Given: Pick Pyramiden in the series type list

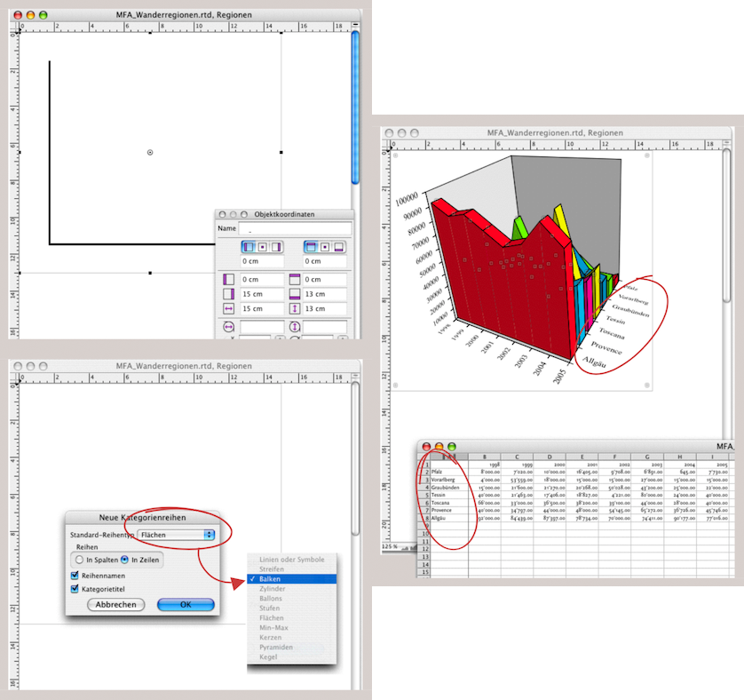Looking at the screenshot, I should (276, 648).
